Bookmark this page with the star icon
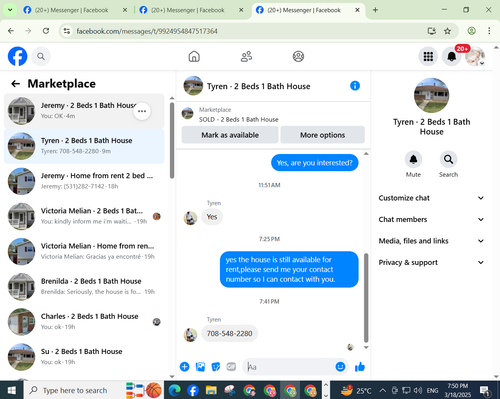 [x=447, y=31]
